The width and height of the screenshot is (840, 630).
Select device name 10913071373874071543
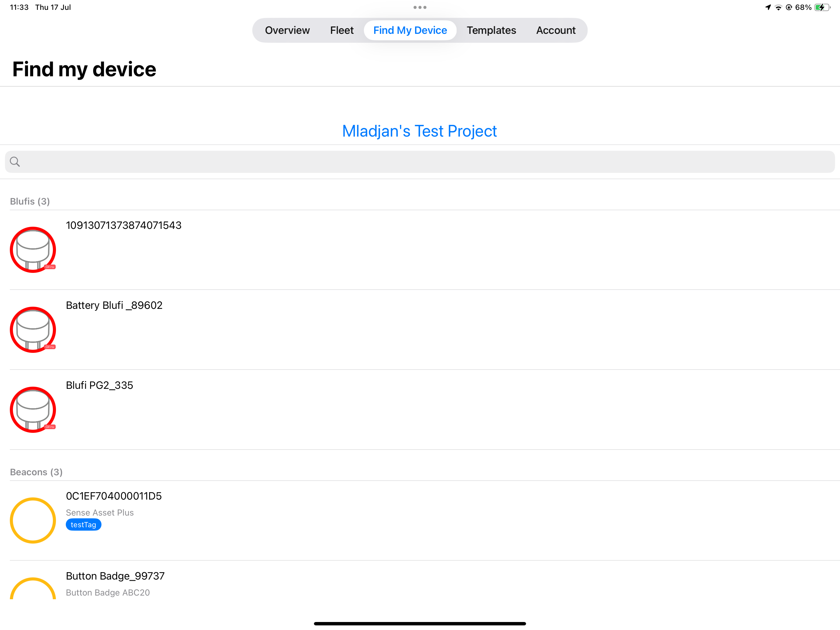(x=123, y=225)
